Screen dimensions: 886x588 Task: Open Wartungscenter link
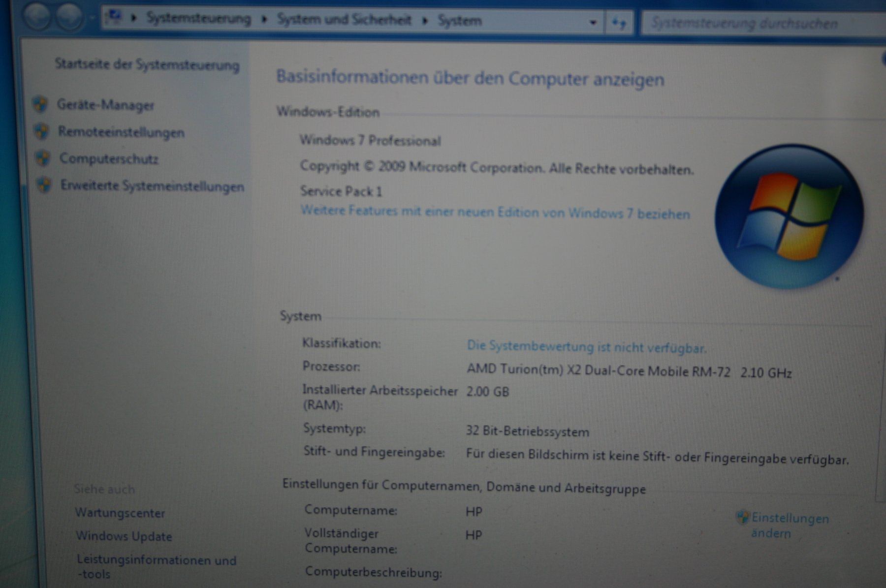(x=120, y=513)
